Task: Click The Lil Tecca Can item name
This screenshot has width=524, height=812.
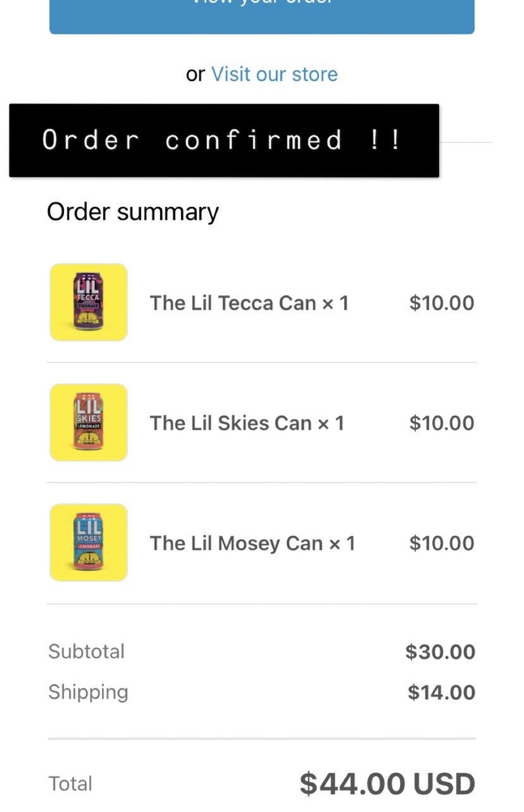Action: tap(249, 303)
